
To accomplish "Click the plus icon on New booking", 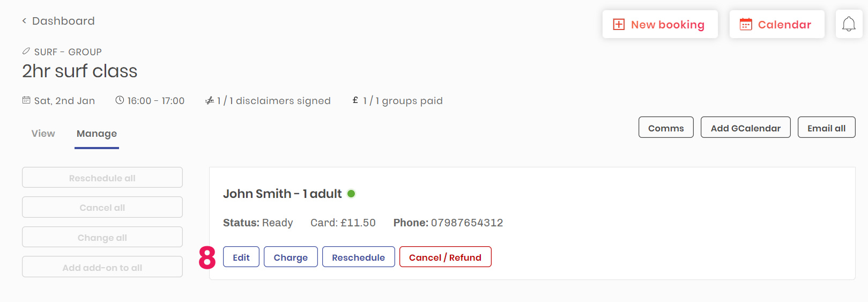I will pyautogui.click(x=619, y=25).
